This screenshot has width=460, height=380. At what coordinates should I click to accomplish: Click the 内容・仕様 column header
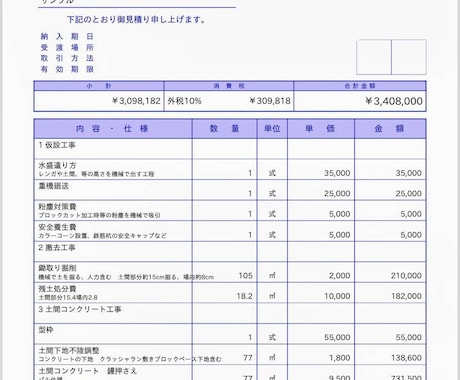(x=112, y=128)
